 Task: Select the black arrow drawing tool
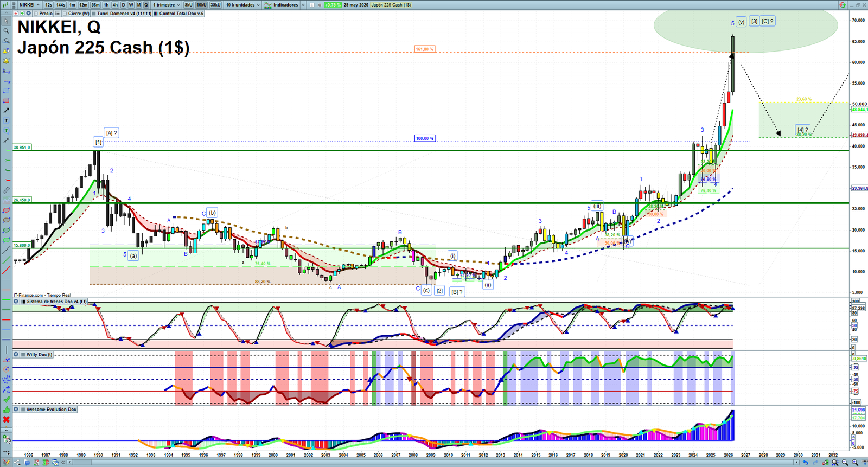[x=6, y=111]
